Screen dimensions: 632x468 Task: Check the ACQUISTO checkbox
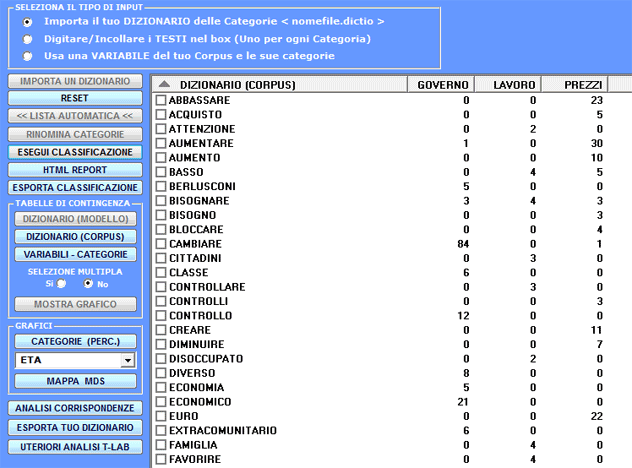click(x=161, y=114)
